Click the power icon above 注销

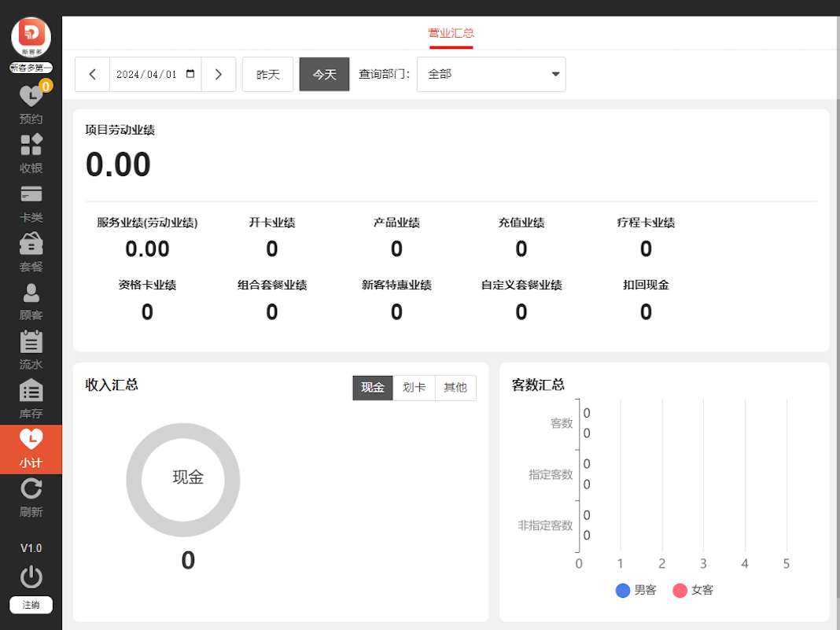(31, 577)
